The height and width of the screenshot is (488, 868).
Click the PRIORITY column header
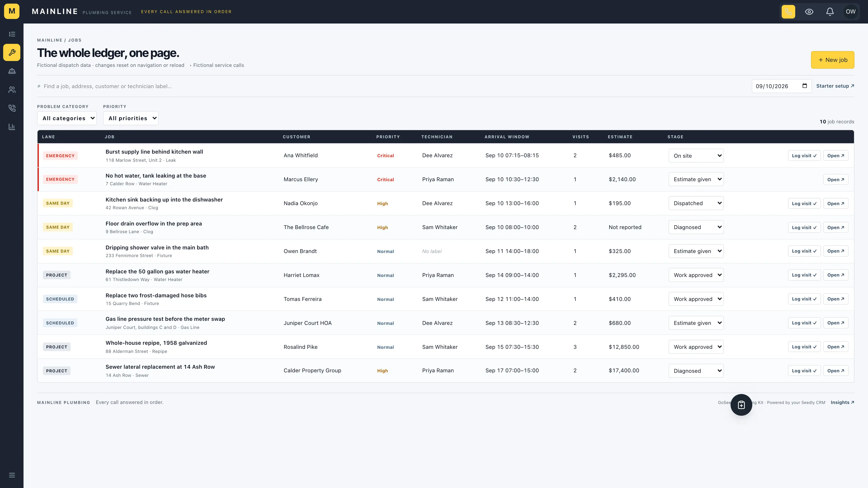388,137
